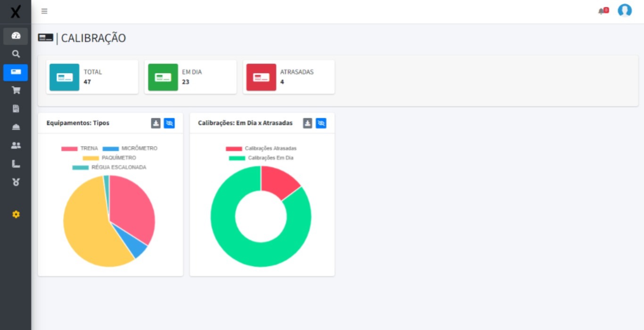Open the user avatar menu
Viewport: 644px width, 330px height.
click(625, 11)
